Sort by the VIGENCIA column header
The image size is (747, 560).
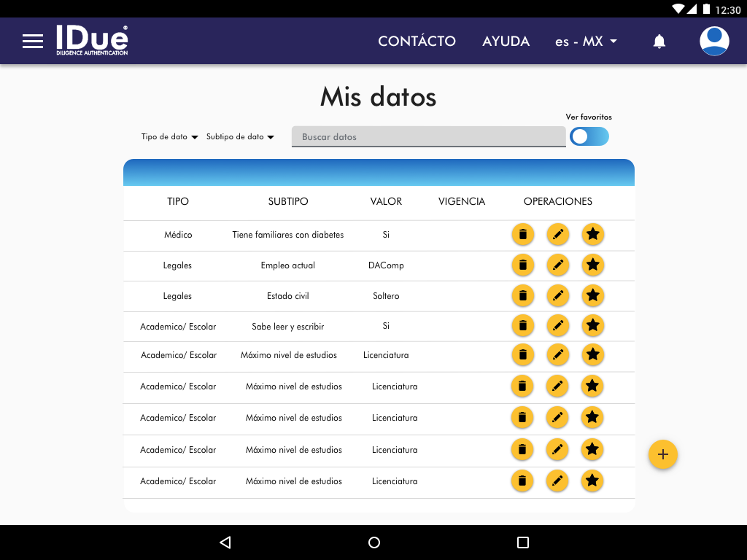pos(461,201)
